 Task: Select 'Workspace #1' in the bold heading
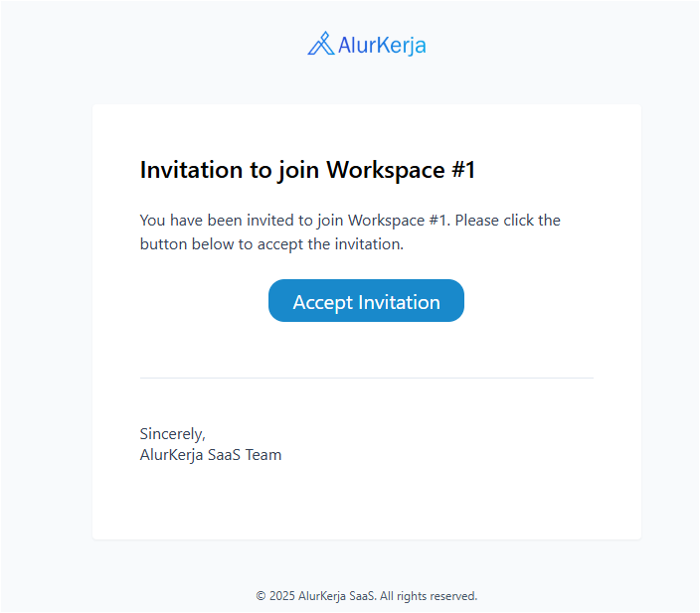pyautogui.click(x=401, y=170)
